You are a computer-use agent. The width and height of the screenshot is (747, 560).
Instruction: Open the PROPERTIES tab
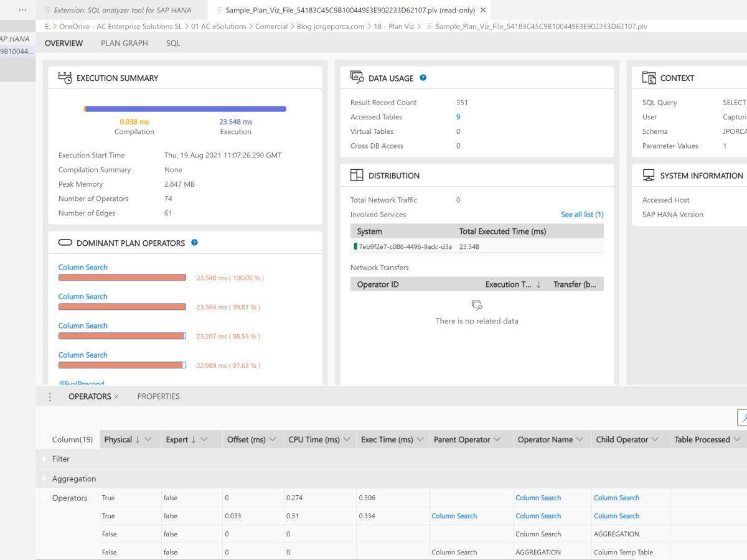click(x=158, y=396)
